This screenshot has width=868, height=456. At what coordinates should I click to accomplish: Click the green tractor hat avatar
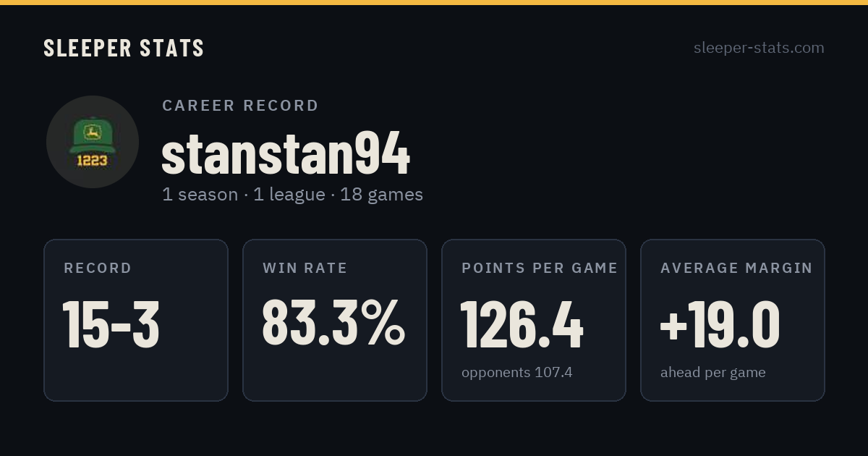93,142
